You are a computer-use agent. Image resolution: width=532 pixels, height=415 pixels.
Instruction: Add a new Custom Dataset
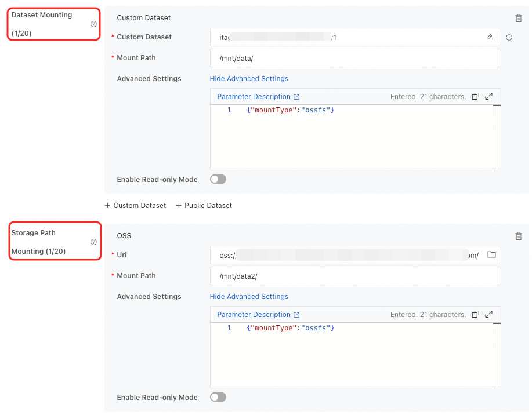(x=135, y=206)
